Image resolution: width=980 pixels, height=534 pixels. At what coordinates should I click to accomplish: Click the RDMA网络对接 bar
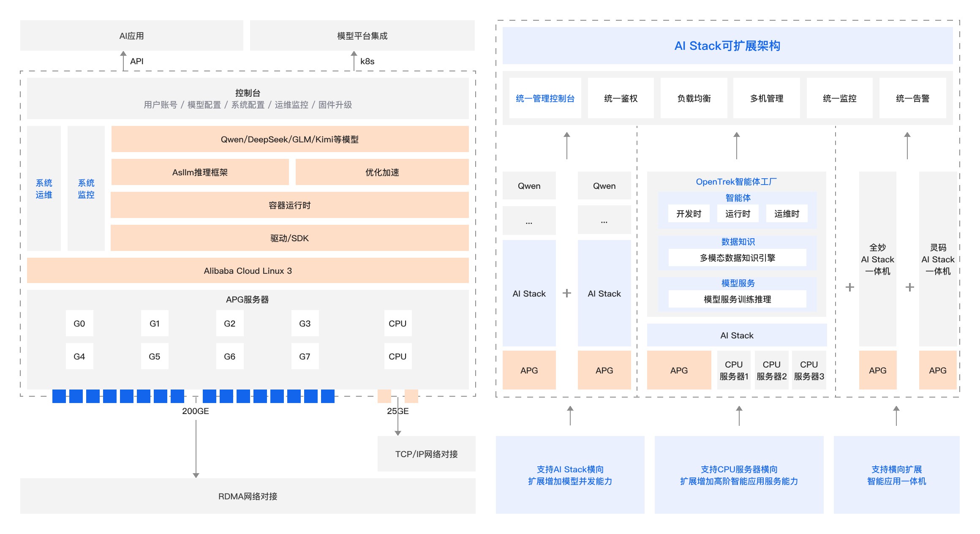pyautogui.click(x=248, y=496)
